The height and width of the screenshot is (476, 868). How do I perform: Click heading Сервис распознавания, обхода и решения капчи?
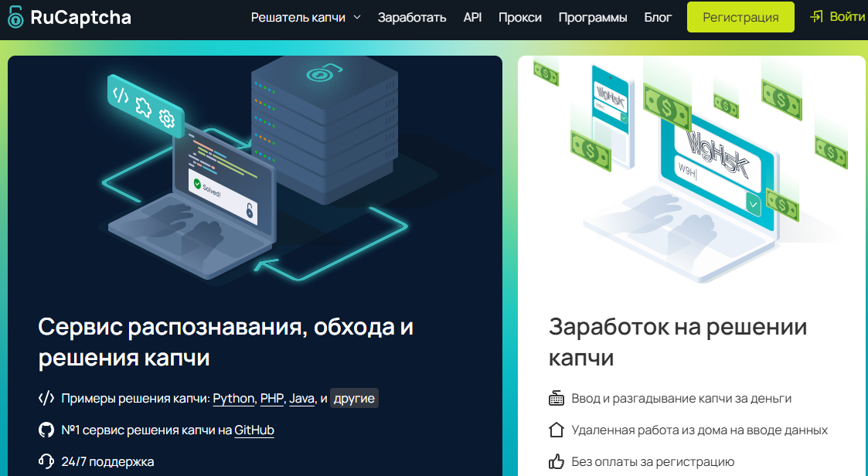coord(226,342)
